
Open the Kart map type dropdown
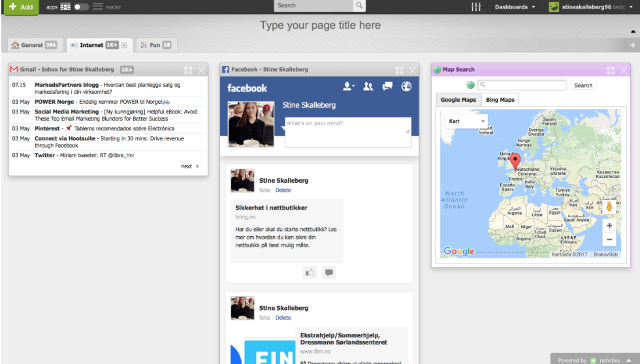pyautogui.click(x=466, y=121)
